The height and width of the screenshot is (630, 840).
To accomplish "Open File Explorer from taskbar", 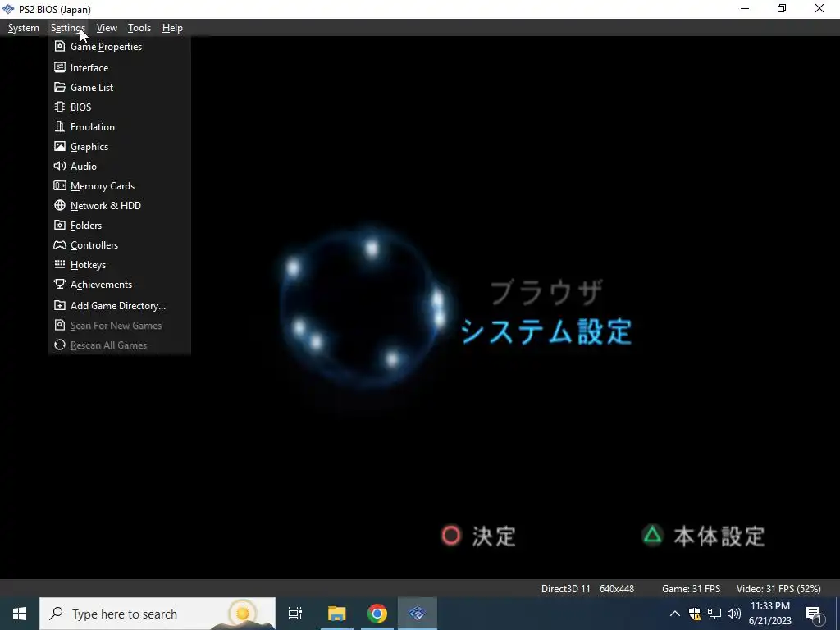I will [x=337, y=614].
